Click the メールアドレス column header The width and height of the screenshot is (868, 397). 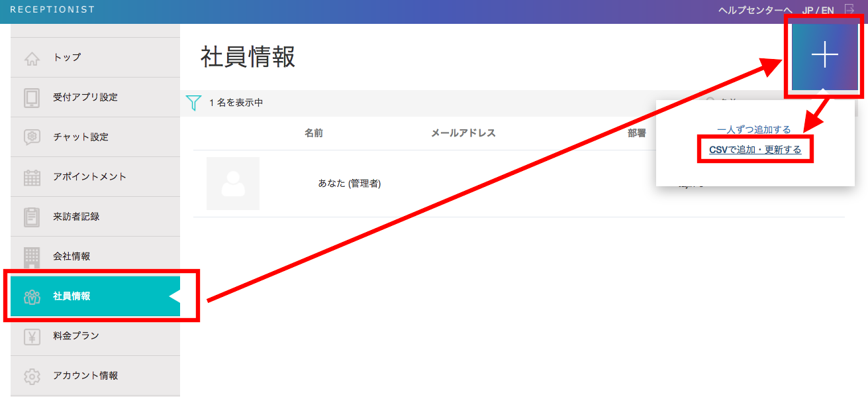(463, 133)
